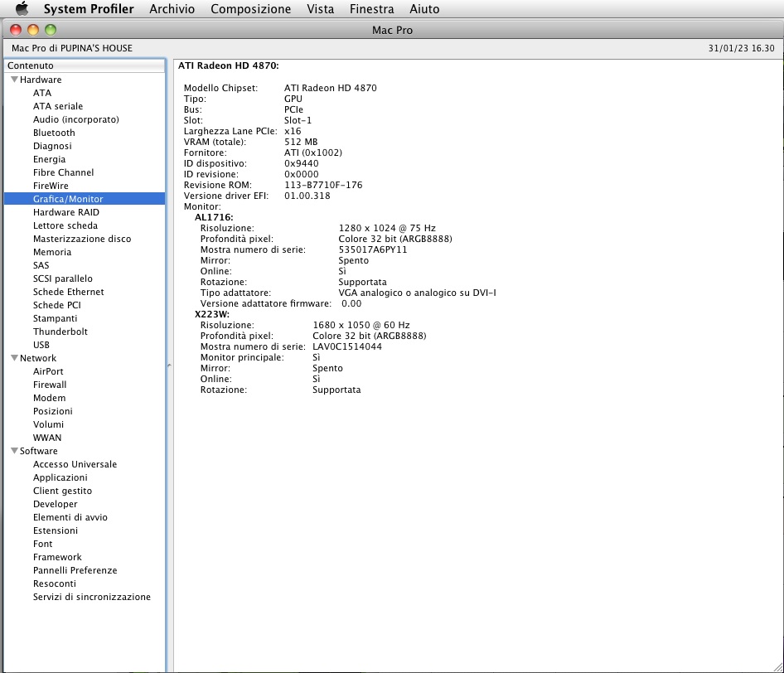Select Masterizzazione disco item
The image size is (784, 673).
pos(82,239)
